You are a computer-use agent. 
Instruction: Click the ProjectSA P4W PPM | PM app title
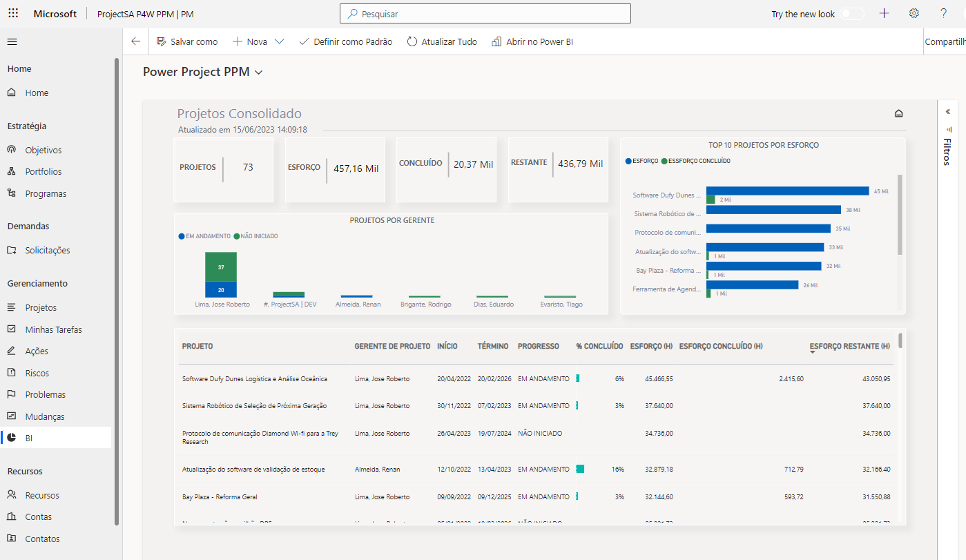pos(146,14)
